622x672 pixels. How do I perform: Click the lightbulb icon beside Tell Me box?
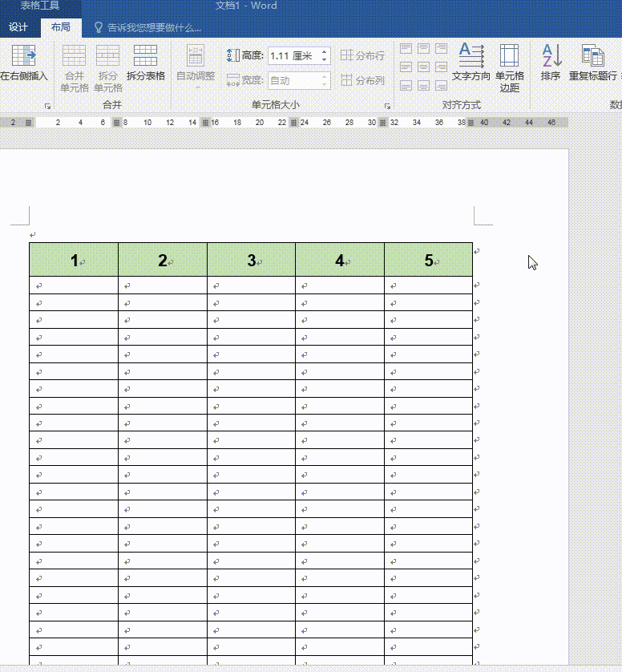tap(99, 27)
